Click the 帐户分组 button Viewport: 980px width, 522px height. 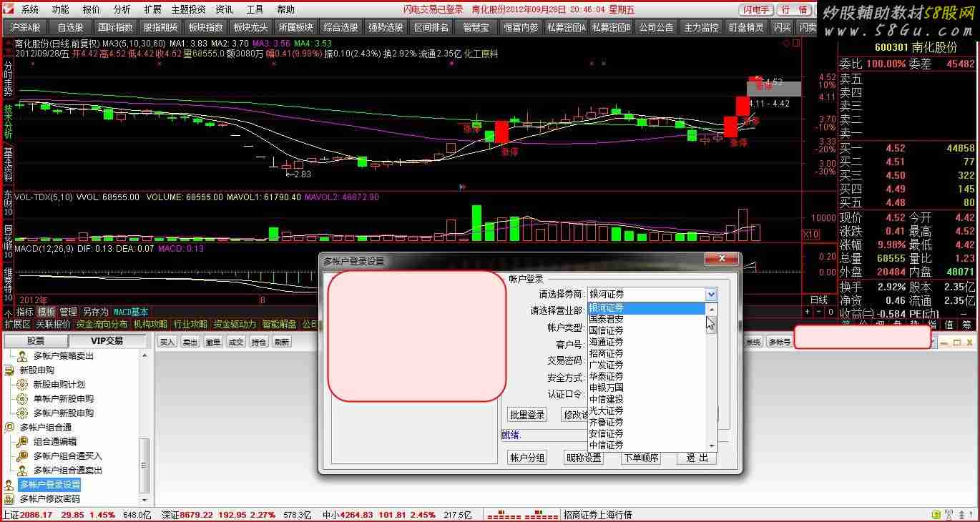point(527,458)
